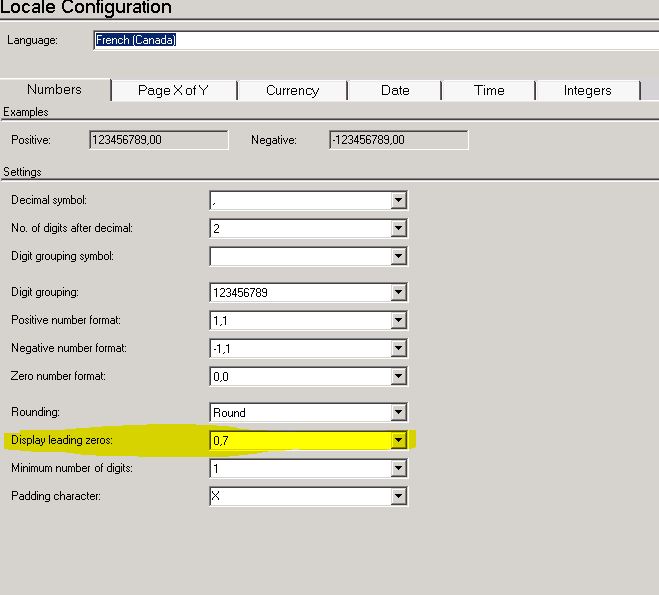Click the "Rounding:" label
This screenshot has height=595, width=659.
35,412
